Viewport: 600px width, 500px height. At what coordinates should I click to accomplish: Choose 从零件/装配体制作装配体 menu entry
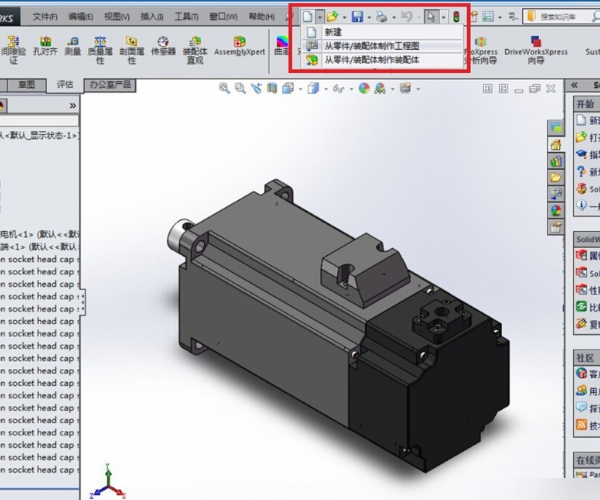(x=371, y=60)
